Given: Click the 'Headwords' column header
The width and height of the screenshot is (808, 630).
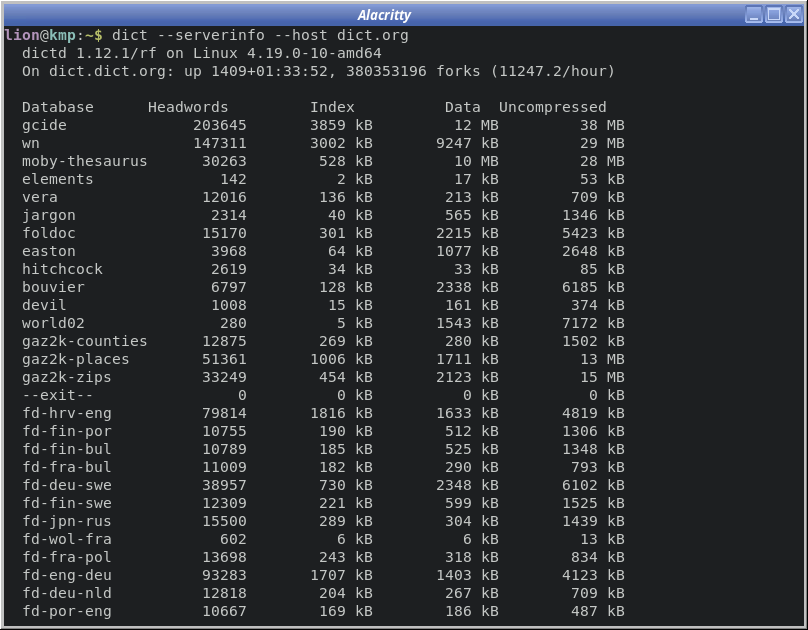Looking at the screenshot, I should [188, 107].
